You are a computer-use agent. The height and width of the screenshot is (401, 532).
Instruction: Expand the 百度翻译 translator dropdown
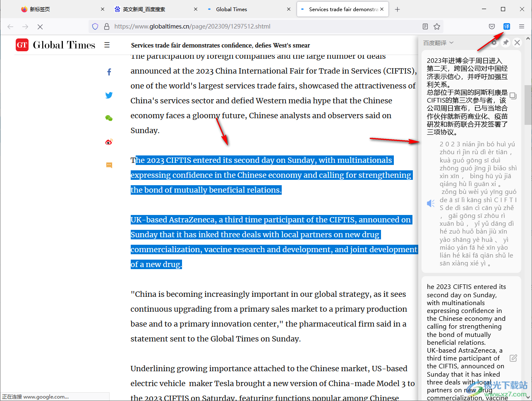click(x=439, y=43)
